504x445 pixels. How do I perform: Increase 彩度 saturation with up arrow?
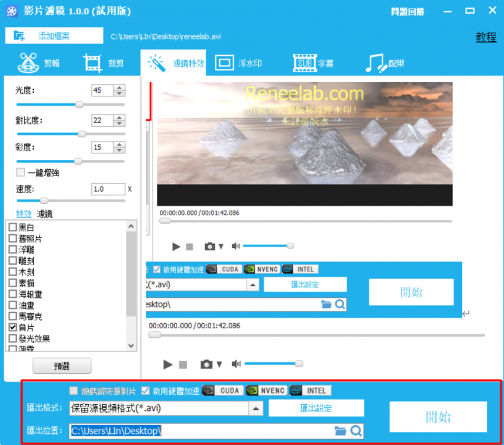point(119,145)
